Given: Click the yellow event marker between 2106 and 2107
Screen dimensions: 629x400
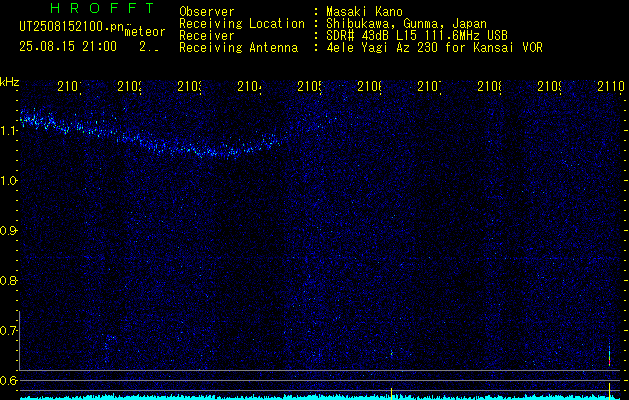Looking at the screenshot, I should click(x=391, y=392).
